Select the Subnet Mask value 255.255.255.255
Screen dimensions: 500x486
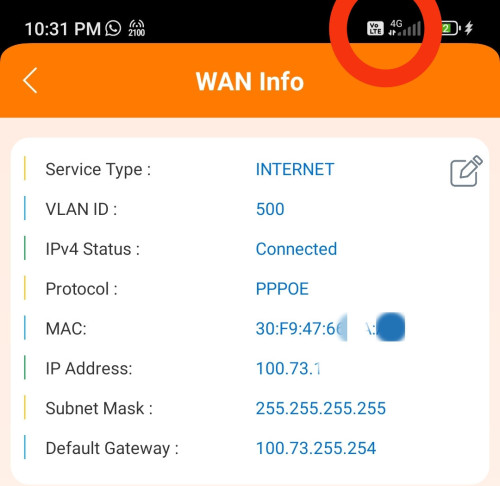[321, 408]
